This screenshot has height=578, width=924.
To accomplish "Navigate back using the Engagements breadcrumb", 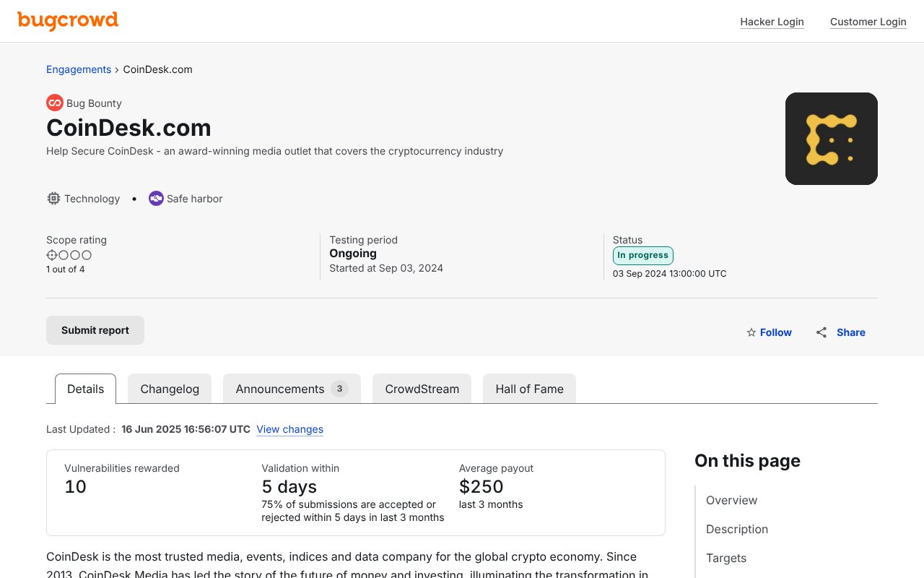I will click(x=79, y=69).
